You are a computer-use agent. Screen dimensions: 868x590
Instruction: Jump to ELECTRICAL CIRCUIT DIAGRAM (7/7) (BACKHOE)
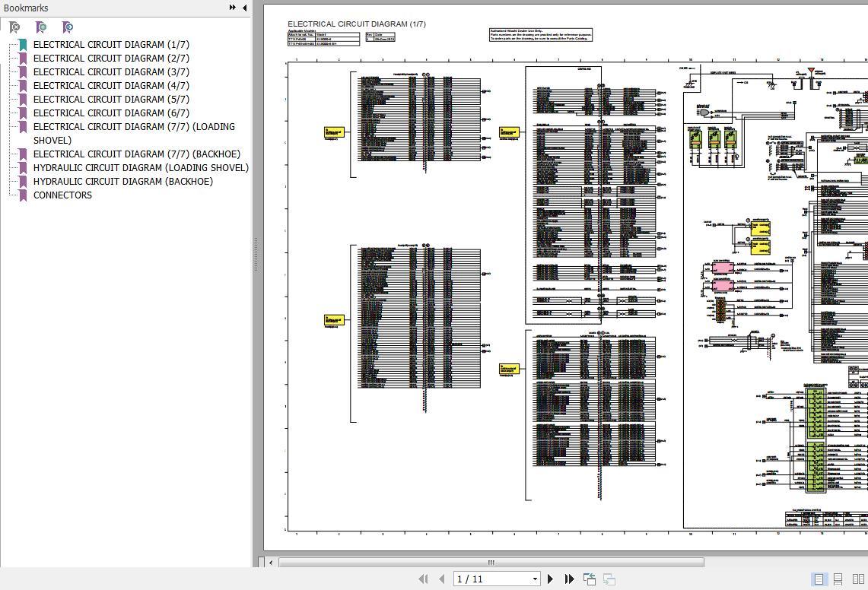(x=136, y=154)
